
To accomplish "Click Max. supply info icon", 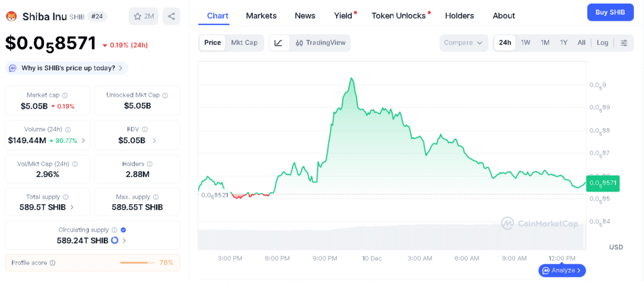I will pyautogui.click(x=156, y=197).
